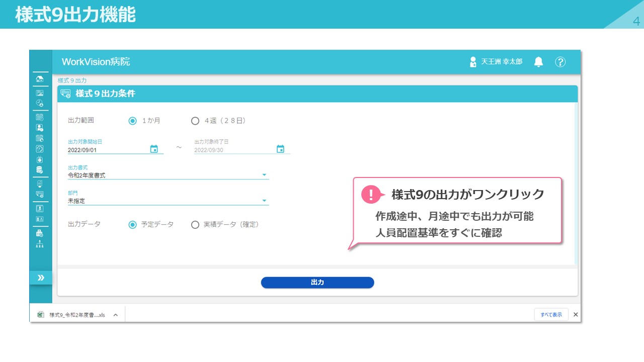Open help via the question mark icon
Image resolution: width=644 pixels, height=362 pixels.
tap(560, 62)
